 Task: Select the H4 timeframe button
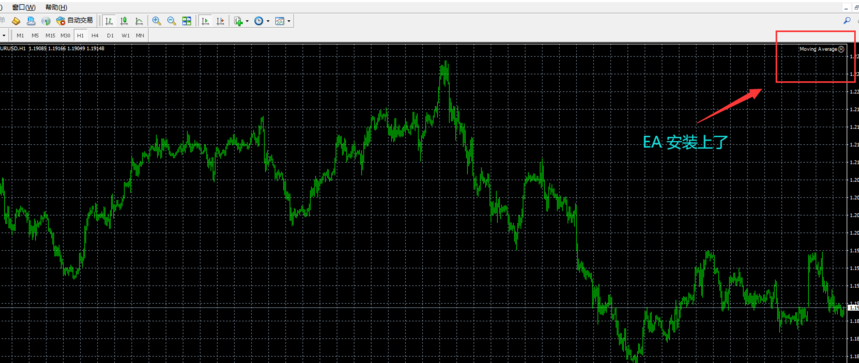95,36
